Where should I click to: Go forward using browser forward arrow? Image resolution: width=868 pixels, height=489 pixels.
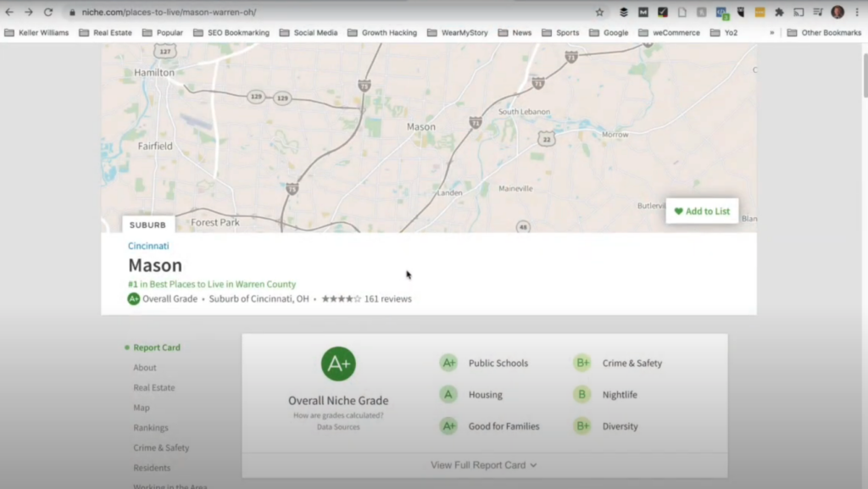[29, 12]
